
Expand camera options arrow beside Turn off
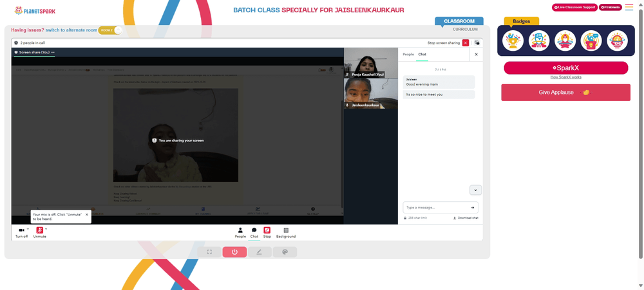(x=28, y=228)
